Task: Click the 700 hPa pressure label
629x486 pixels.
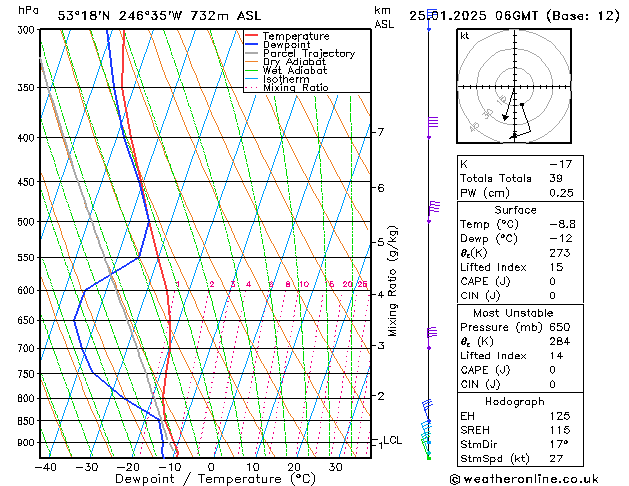Action: click(28, 348)
